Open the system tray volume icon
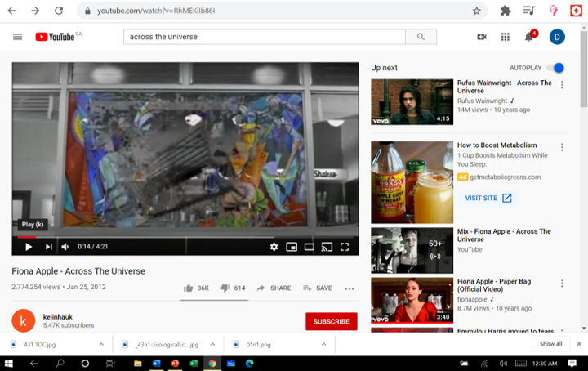Viewport: 588px width, 371px height. pyautogui.click(x=503, y=363)
